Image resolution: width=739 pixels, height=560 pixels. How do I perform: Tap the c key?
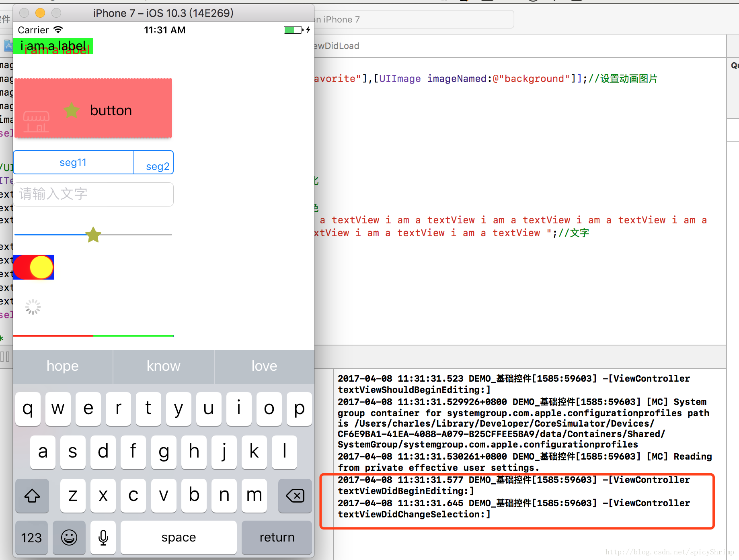(133, 495)
